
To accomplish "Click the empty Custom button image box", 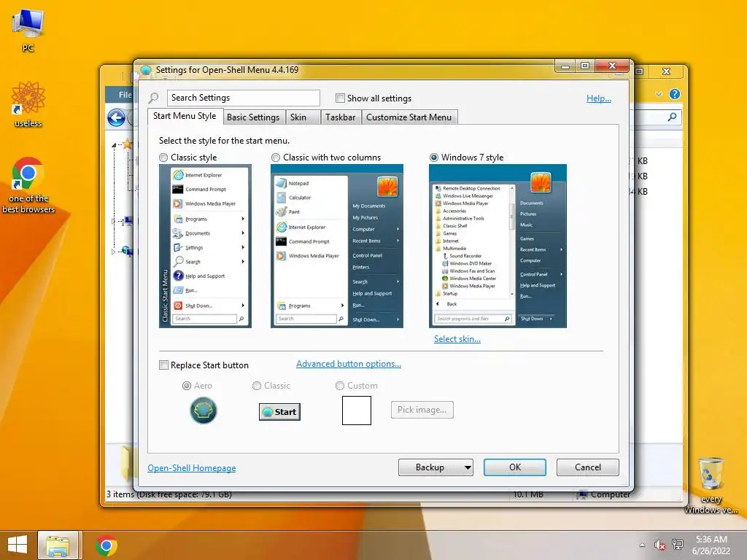I will [356, 411].
